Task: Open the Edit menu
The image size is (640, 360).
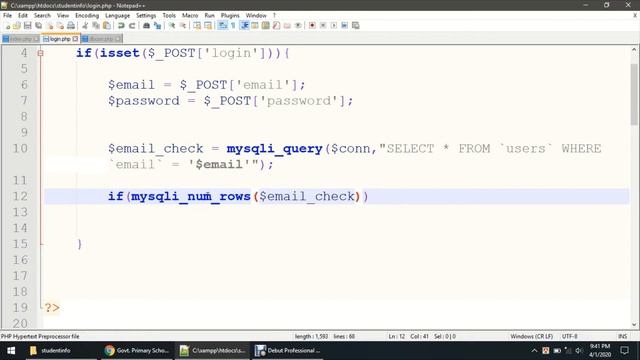Action: [x=23, y=16]
